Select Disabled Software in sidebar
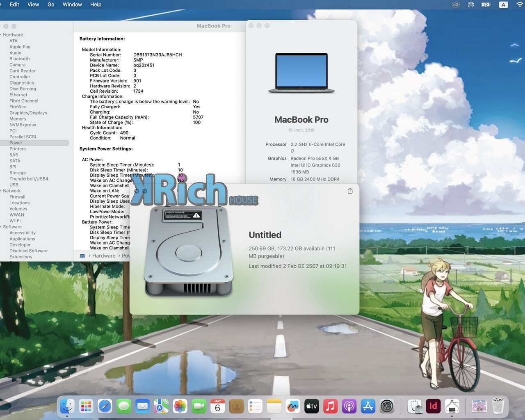Screen dimensions: 525x420 click(29, 251)
